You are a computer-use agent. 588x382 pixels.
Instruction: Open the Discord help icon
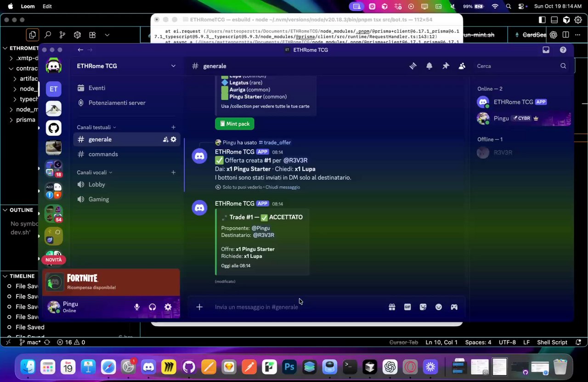pos(563,50)
